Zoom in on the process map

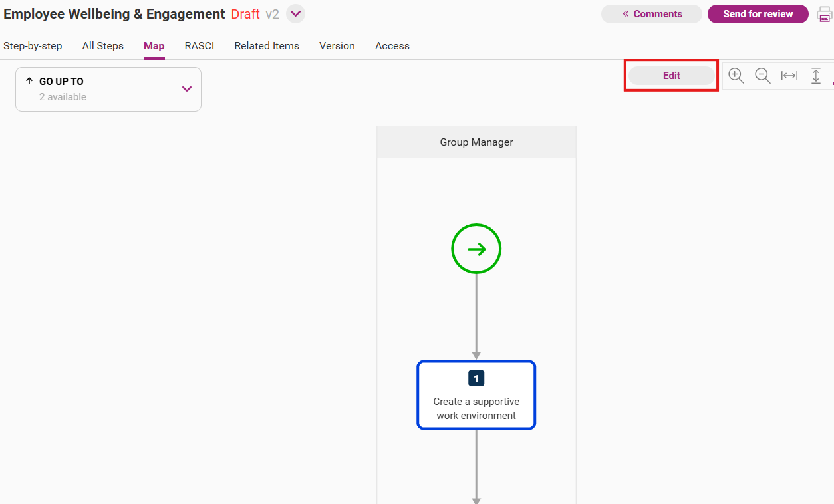[736, 76]
